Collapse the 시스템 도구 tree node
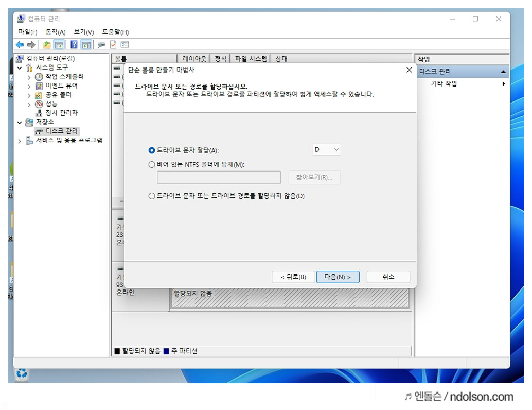The height and width of the screenshot is (410, 532). tap(20, 68)
